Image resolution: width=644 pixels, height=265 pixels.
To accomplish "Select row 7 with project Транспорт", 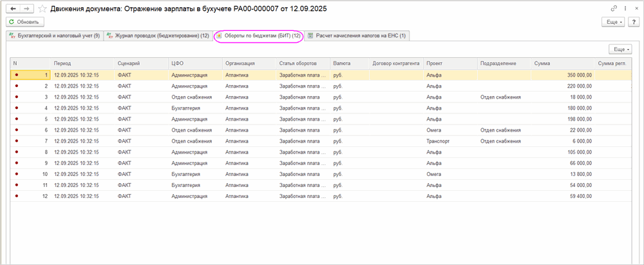I will click(438, 141).
